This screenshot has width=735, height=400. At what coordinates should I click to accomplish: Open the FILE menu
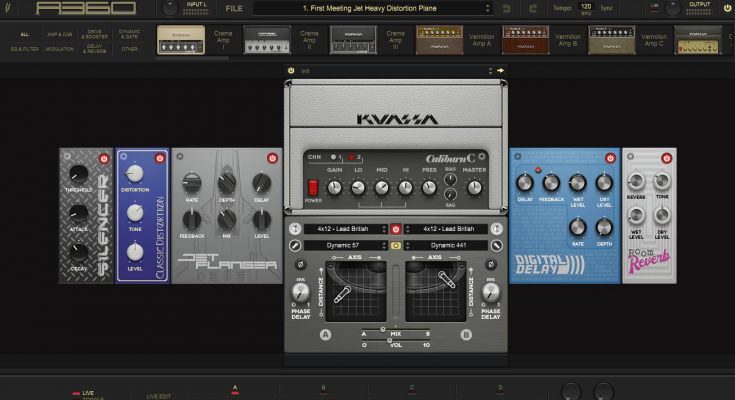234,9
